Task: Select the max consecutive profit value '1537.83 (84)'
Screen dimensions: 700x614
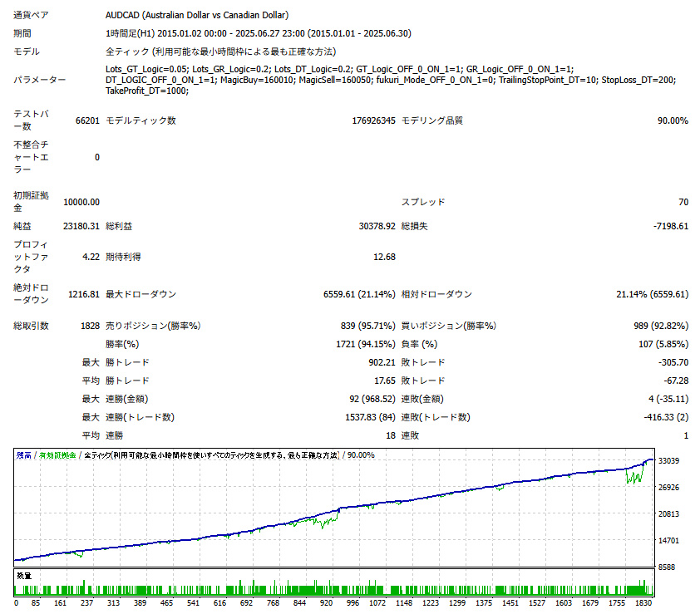Action: [370, 418]
